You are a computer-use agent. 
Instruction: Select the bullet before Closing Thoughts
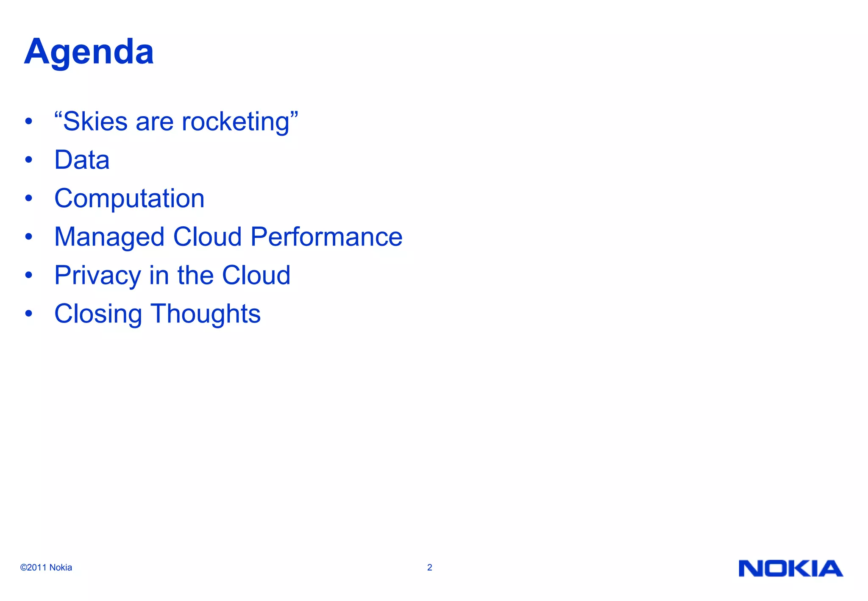(28, 313)
